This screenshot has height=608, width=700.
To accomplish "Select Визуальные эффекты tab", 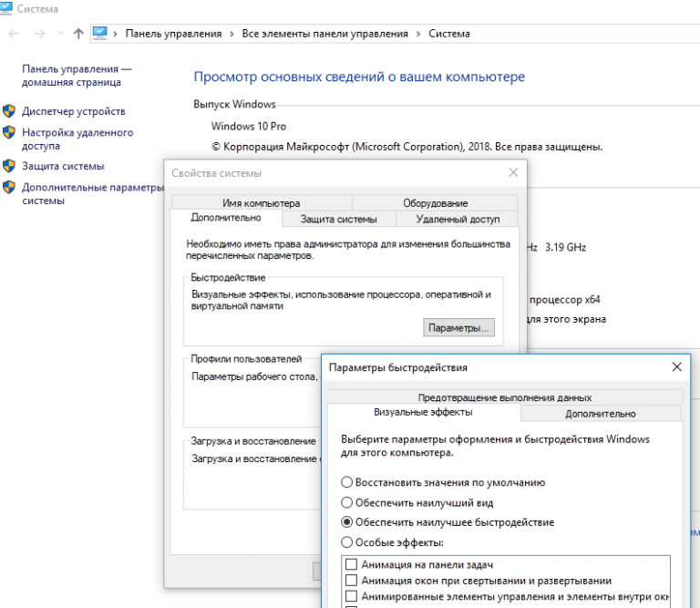I will click(423, 413).
